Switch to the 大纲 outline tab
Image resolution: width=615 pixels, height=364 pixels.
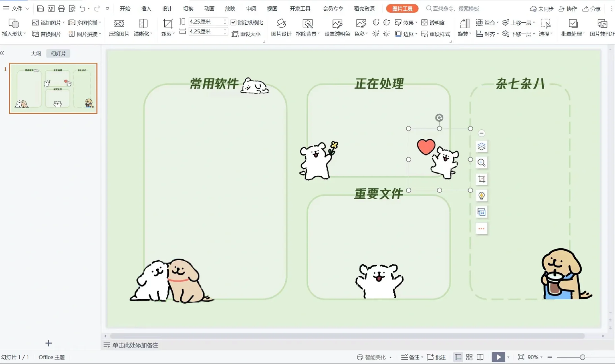click(x=35, y=53)
